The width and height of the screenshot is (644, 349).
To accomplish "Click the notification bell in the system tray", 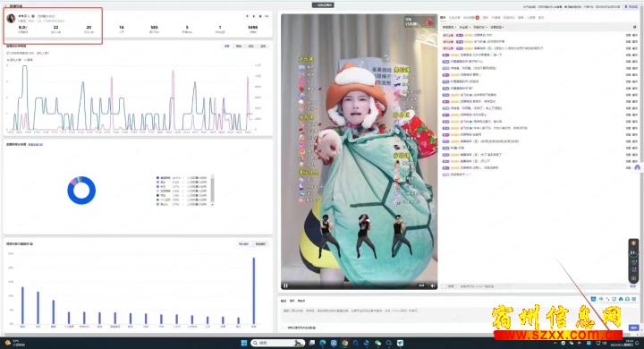I will pyautogui.click(x=638, y=343).
